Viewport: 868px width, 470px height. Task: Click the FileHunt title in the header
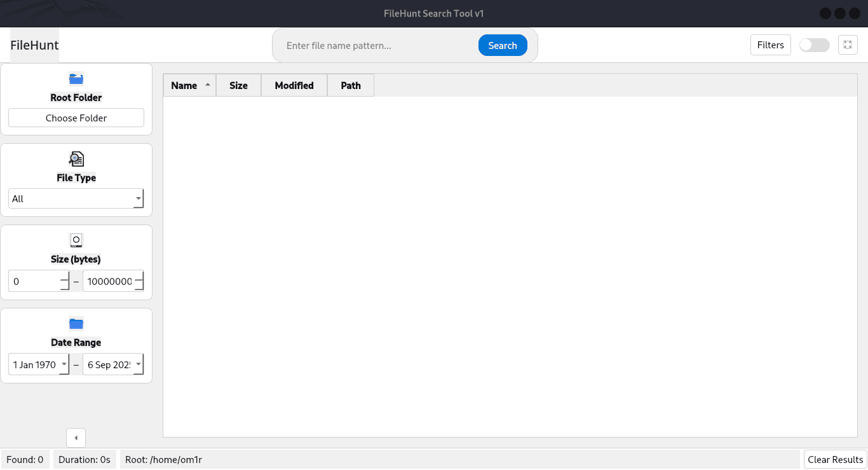click(34, 45)
